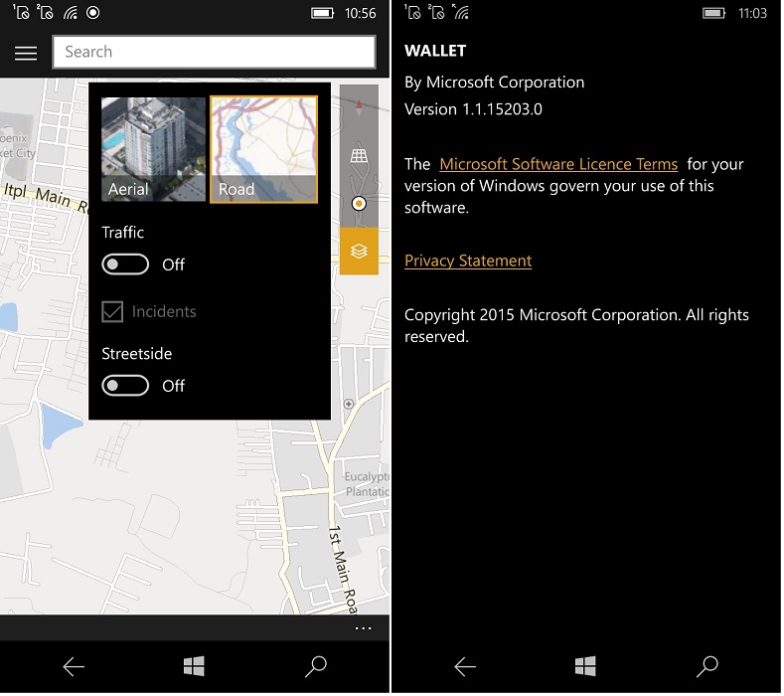The image size is (784, 696).
Task: Select the Aerial map view thumbnail
Action: click(153, 149)
